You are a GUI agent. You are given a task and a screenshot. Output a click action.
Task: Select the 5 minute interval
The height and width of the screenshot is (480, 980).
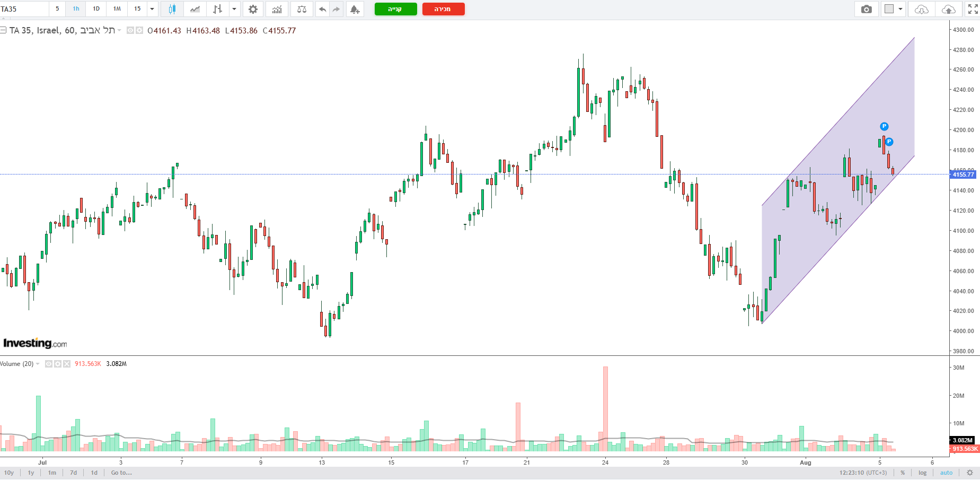click(57, 9)
